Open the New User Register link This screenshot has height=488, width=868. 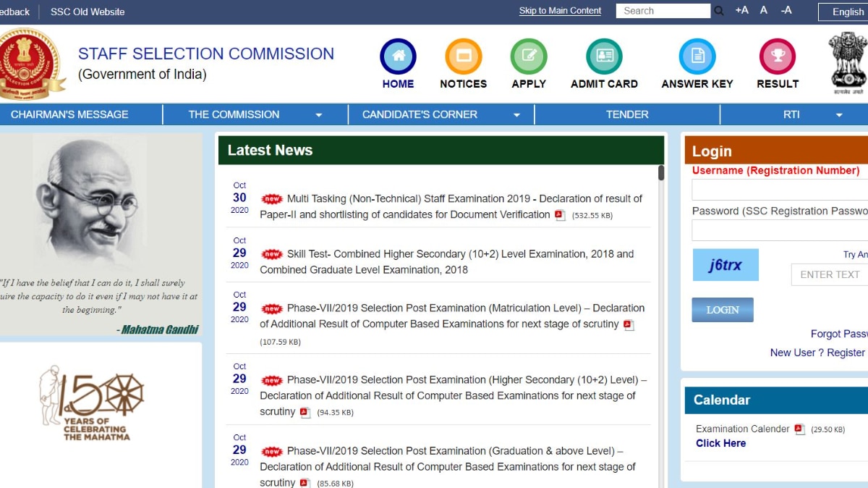818,353
